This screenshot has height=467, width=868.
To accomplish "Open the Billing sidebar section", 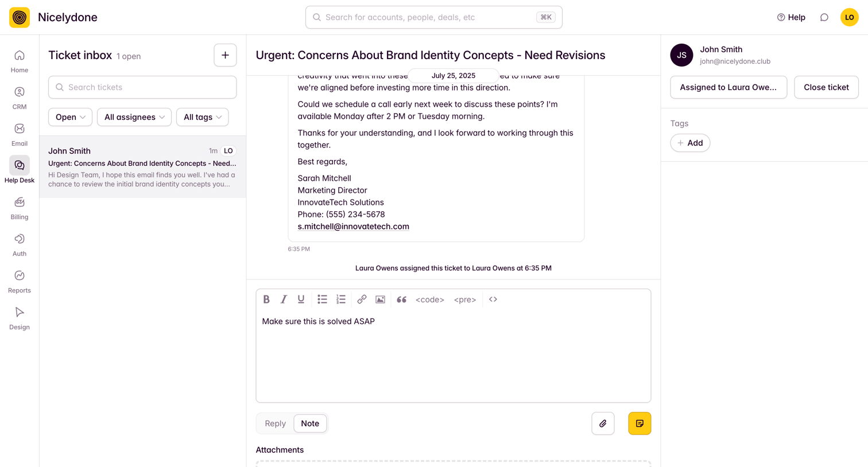I will point(20,208).
